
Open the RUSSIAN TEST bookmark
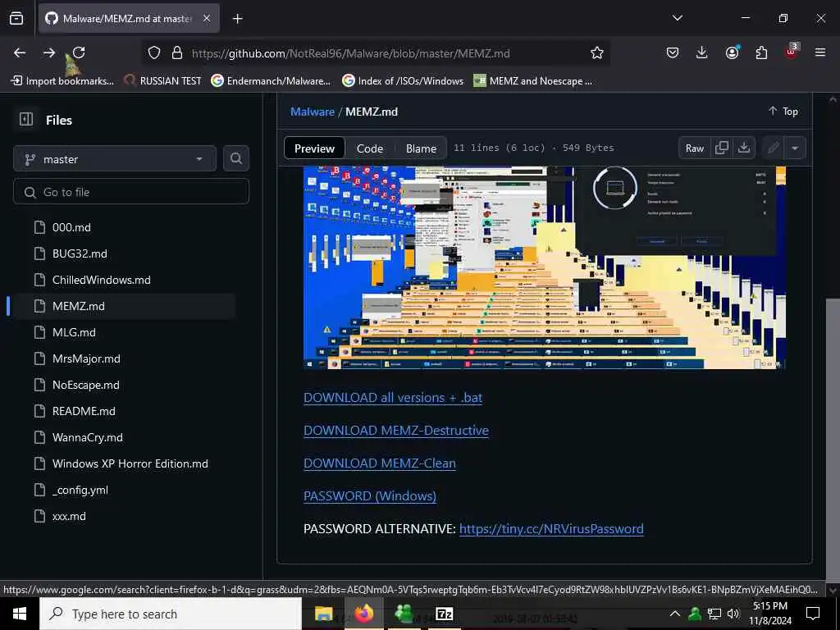pyautogui.click(x=163, y=81)
